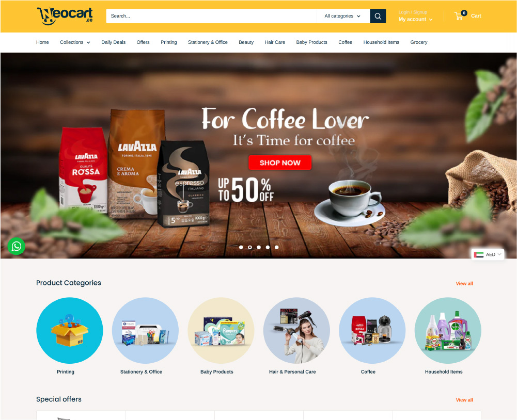Open the AED currency selector
This screenshot has height=420, width=517.
coord(488,254)
